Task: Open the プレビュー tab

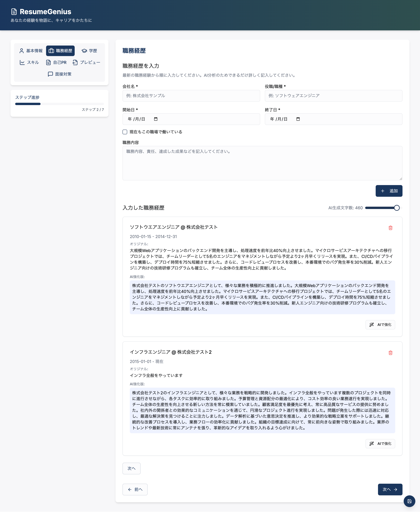Action: pyautogui.click(x=86, y=62)
